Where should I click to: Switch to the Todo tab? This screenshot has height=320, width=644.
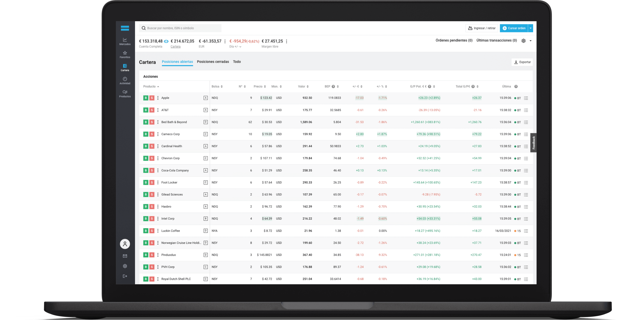pyautogui.click(x=237, y=62)
